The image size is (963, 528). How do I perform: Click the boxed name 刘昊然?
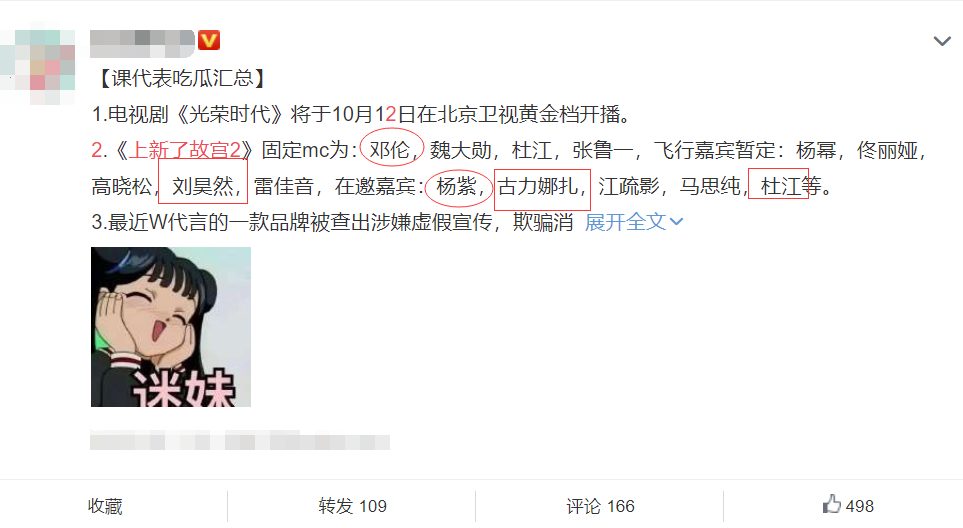203,186
